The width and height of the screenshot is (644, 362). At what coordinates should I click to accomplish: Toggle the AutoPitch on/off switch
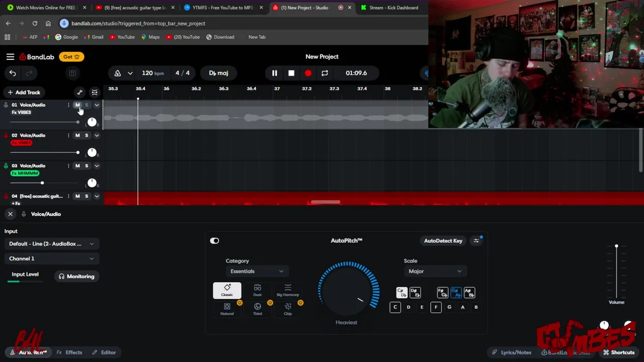click(214, 241)
